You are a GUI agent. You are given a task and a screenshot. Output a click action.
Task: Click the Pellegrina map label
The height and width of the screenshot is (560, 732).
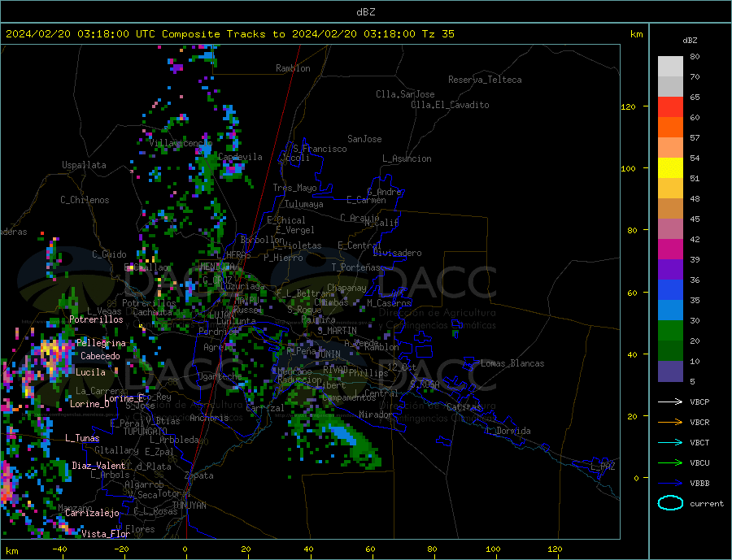pos(102,343)
